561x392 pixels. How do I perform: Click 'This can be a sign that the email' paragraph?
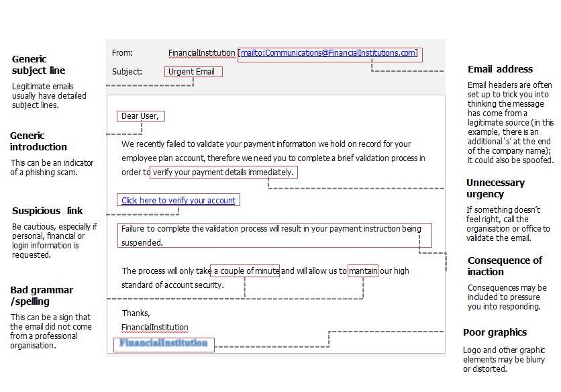pos(51,331)
